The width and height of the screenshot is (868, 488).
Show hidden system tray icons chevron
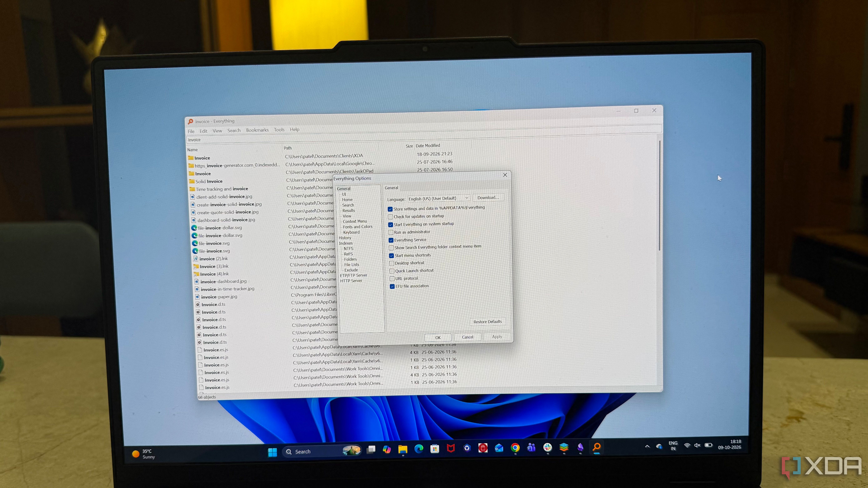coord(647,446)
